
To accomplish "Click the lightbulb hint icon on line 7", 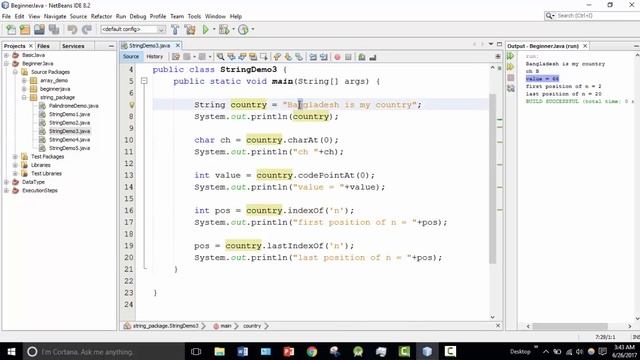I will click(131, 105).
